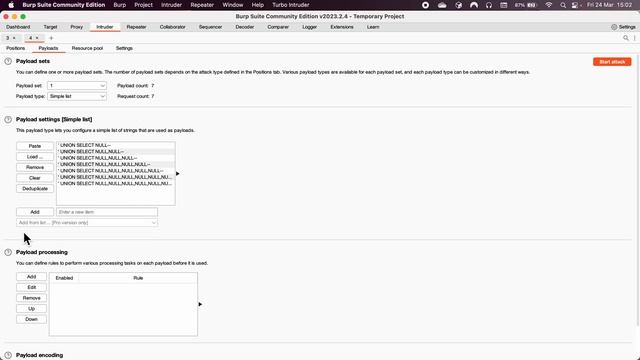Open the Resource pool sub-tab

click(x=87, y=48)
